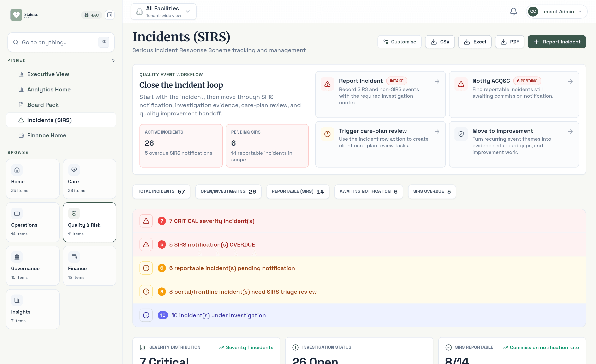Open the Home browse card
596x364 pixels.
33,179
